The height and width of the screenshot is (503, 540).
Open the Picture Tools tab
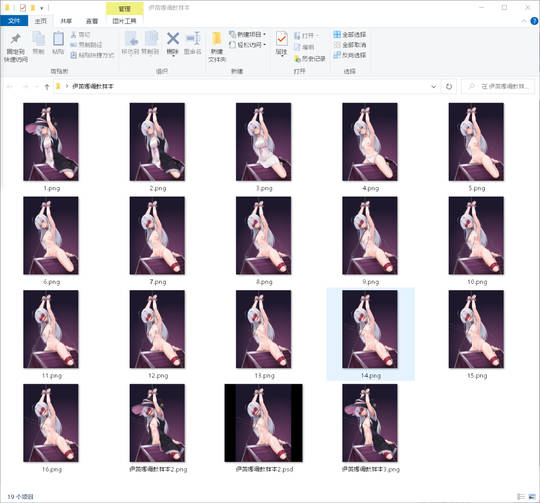[124, 21]
